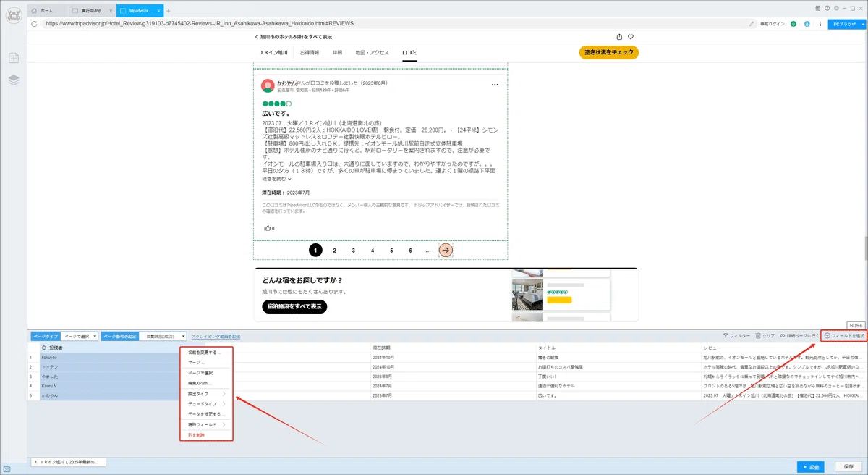The height and width of the screenshot is (475, 868).
Task: Open the お得情報 tab
Action: [311, 52]
